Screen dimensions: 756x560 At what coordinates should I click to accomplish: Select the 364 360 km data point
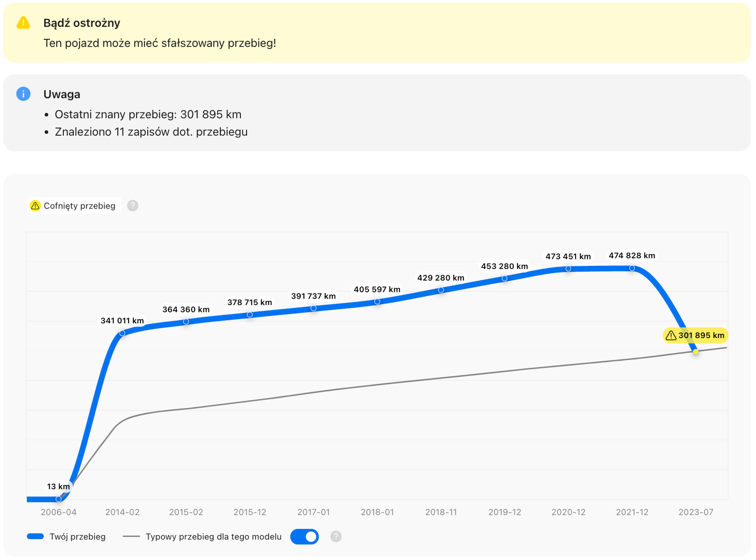point(186,322)
